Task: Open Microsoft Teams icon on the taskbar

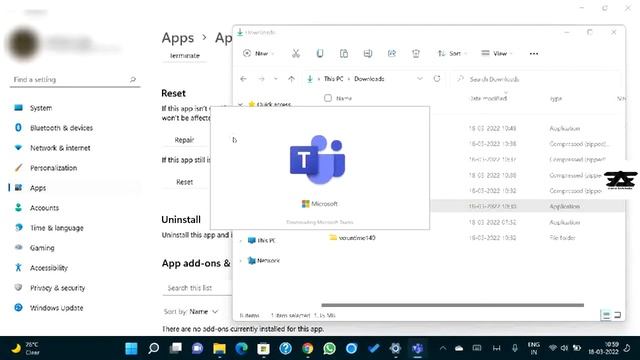Action: (x=418, y=348)
